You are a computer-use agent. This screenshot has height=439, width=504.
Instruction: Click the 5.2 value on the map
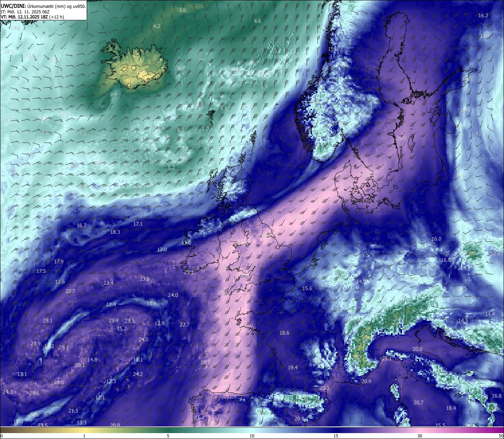pos(171,167)
